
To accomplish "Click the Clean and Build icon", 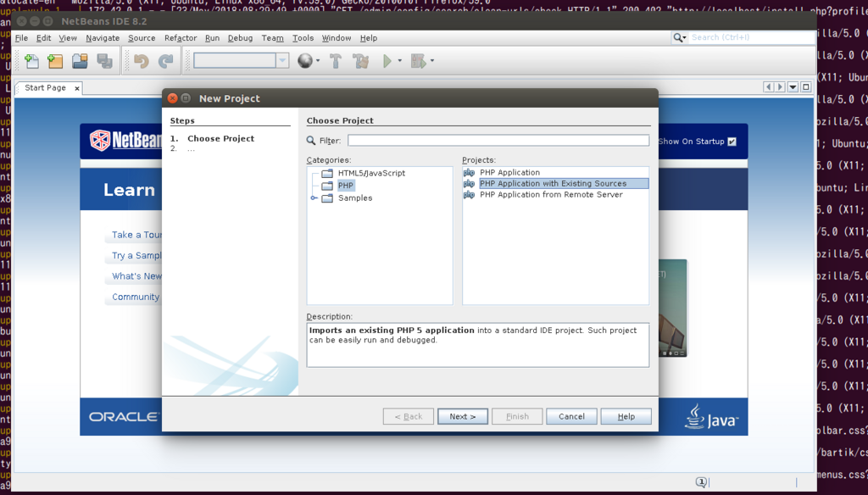I will (361, 60).
